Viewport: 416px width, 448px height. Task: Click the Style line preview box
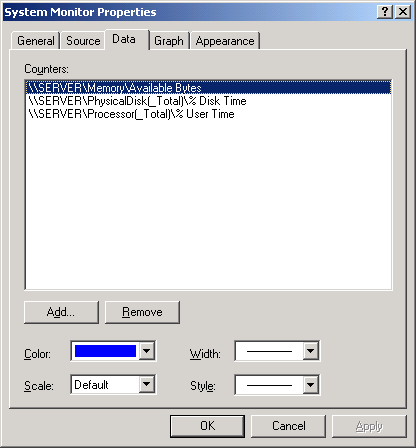coord(269,385)
